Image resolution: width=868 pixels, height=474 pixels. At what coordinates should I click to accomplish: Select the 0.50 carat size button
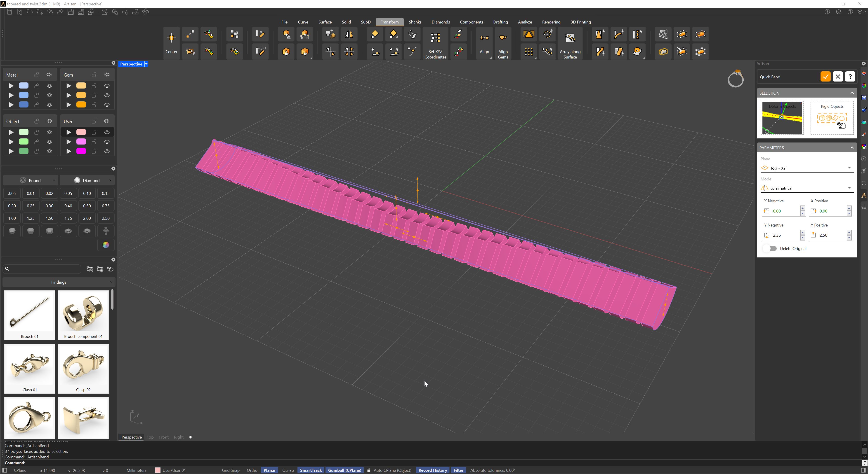pyautogui.click(x=87, y=206)
